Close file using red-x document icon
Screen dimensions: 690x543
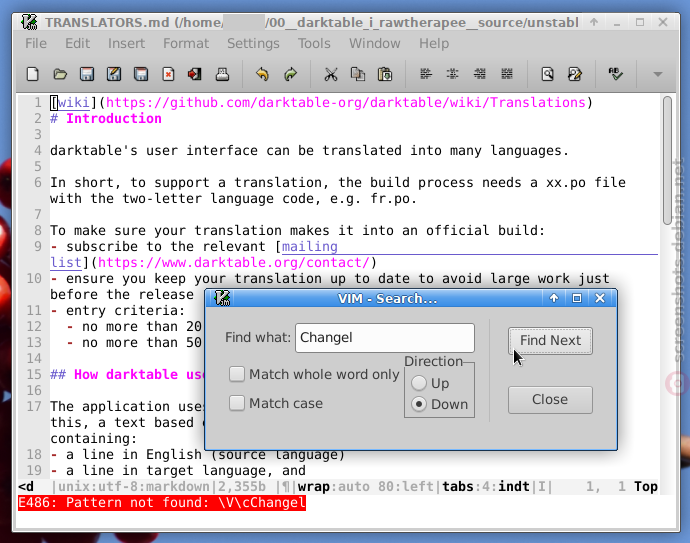coord(168,74)
